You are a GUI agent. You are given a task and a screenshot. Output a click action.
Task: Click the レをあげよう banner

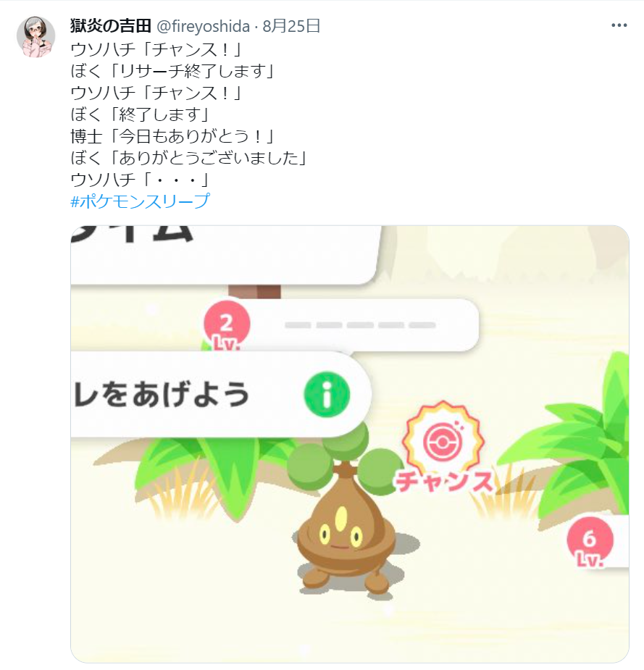tap(220, 394)
